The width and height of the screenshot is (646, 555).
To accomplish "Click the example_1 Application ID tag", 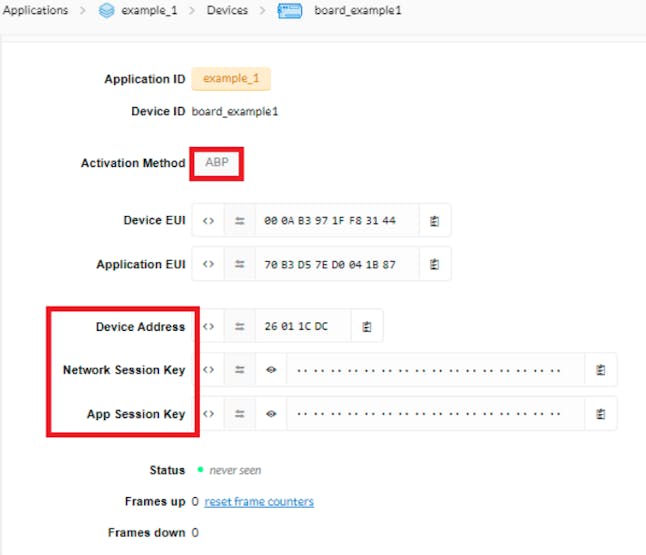I will [231, 79].
